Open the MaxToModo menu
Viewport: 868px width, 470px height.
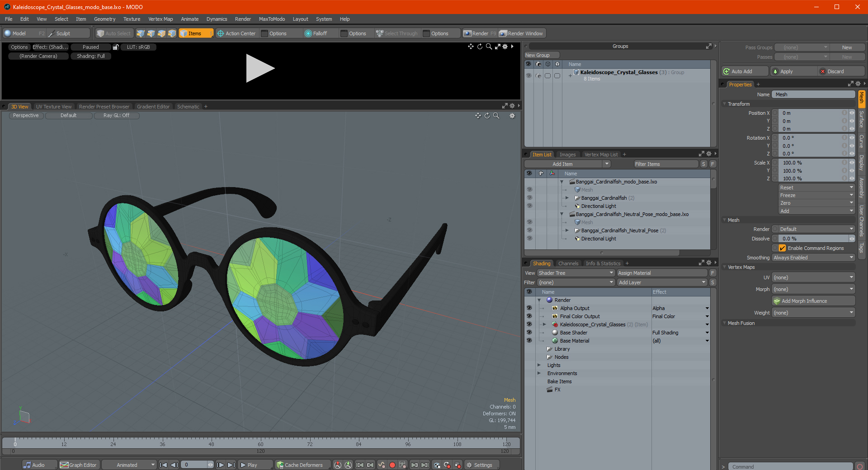(272, 19)
